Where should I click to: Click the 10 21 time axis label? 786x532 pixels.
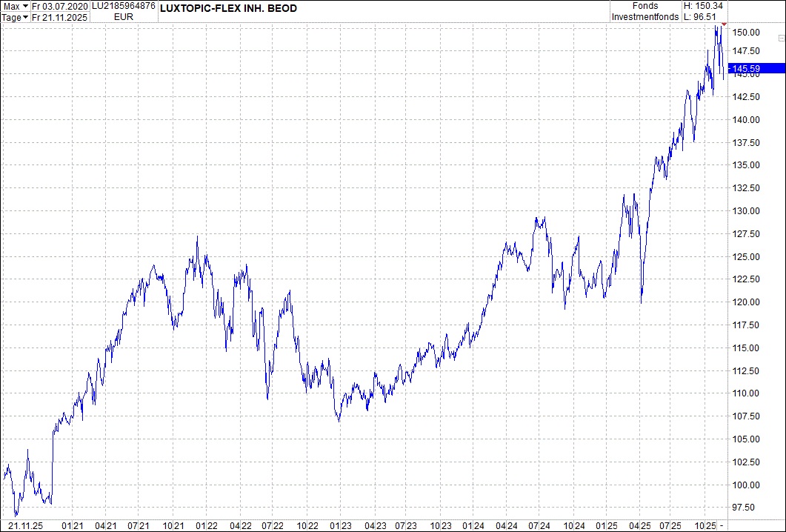[x=173, y=526]
